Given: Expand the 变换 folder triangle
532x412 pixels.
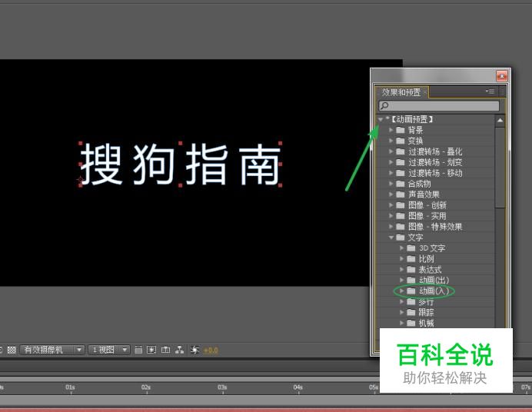Looking at the screenshot, I should (x=391, y=141).
